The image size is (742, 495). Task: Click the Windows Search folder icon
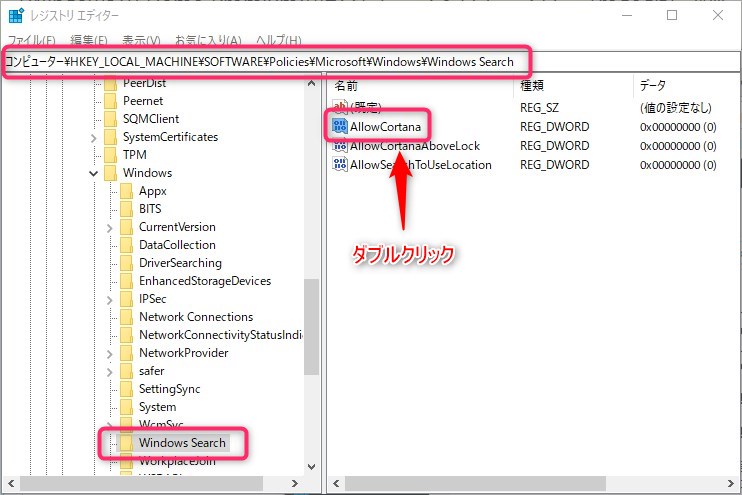pos(126,442)
